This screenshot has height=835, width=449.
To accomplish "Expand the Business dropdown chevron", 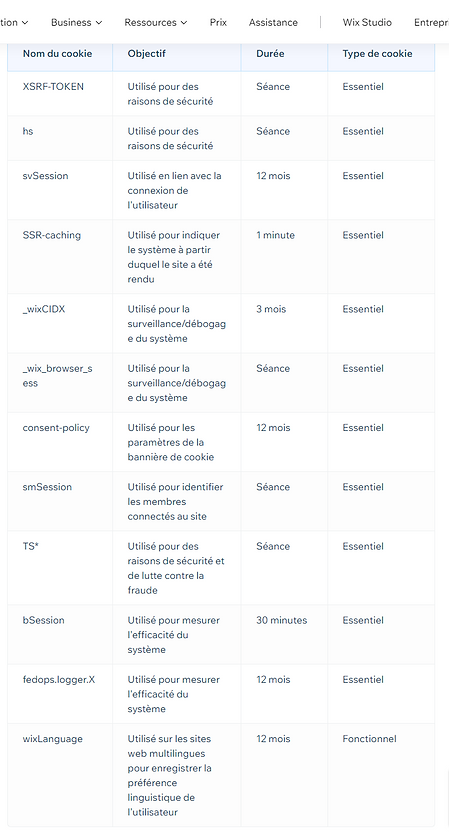I will click(99, 23).
